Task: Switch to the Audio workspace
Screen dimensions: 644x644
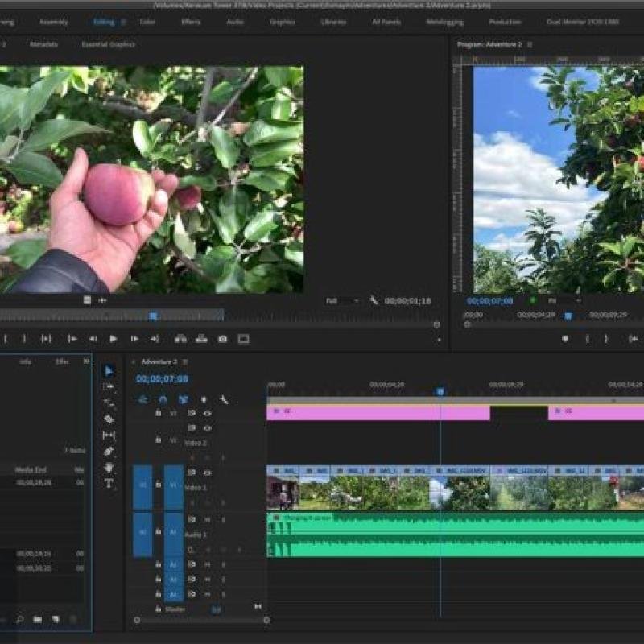Action: point(235,23)
